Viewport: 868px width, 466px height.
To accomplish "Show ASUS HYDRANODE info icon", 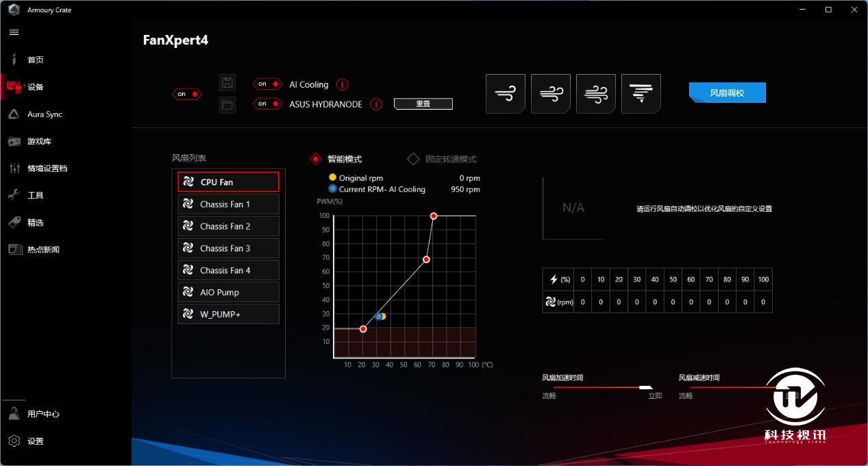I will 376,104.
